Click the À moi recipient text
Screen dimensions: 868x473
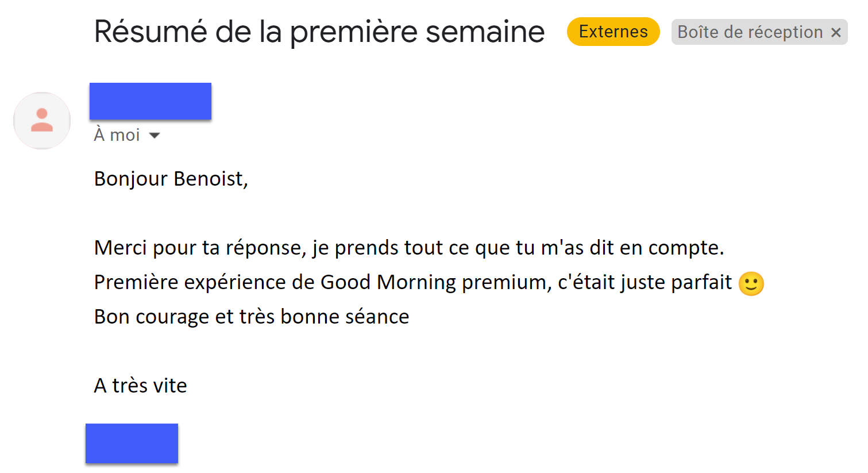point(117,135)
